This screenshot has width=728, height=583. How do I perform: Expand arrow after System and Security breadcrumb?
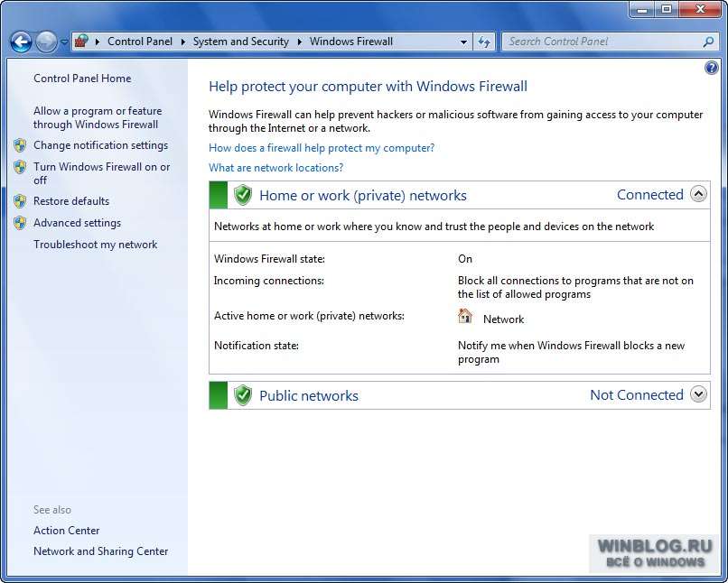tap(300, 42)
